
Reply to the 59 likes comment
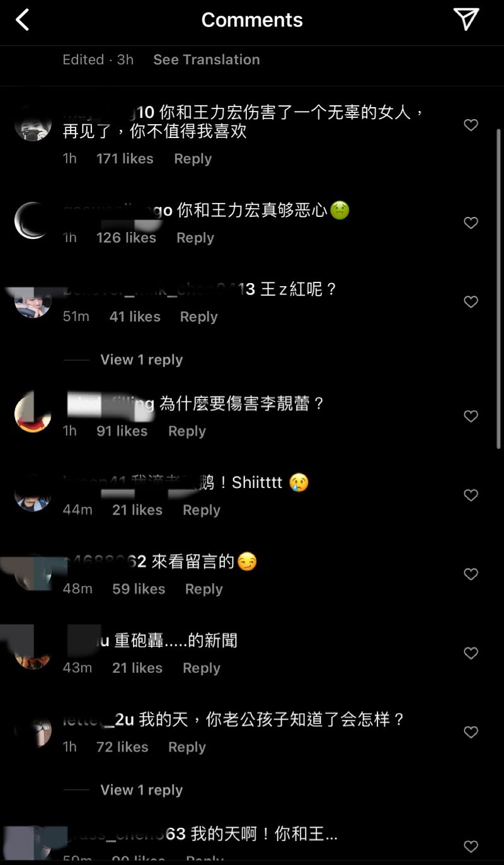point(204,589)
